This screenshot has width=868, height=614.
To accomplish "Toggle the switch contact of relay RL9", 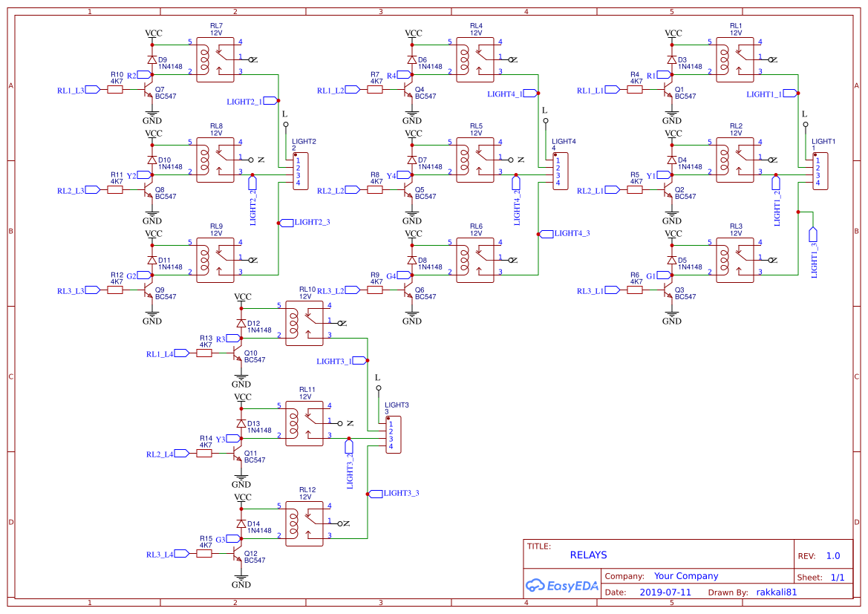I will click(222, 256).
